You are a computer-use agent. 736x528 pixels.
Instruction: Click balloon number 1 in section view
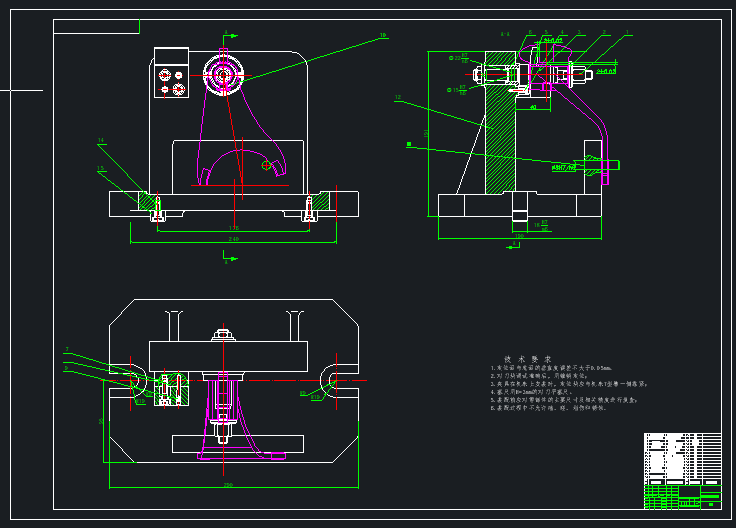point(627,32)
